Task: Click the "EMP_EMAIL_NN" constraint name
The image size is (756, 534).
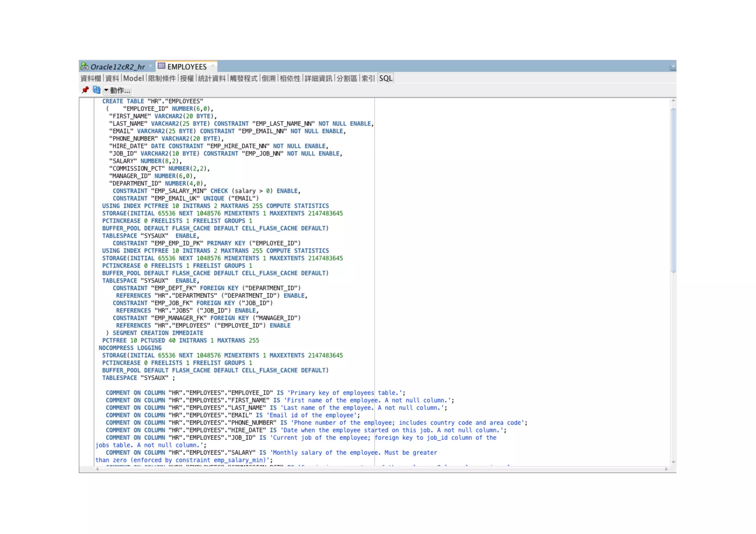Action: pyautogui.click(x=262, y=131)
